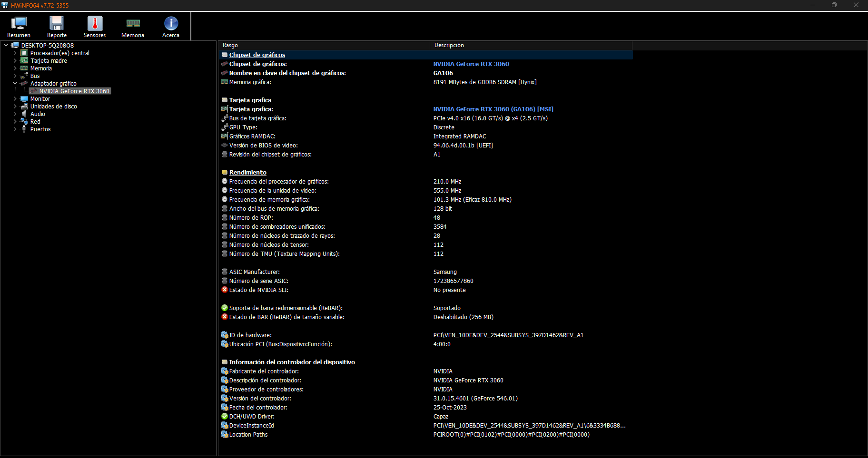Open Información del controlador del dispositivo heading

(x=292, y=362)
